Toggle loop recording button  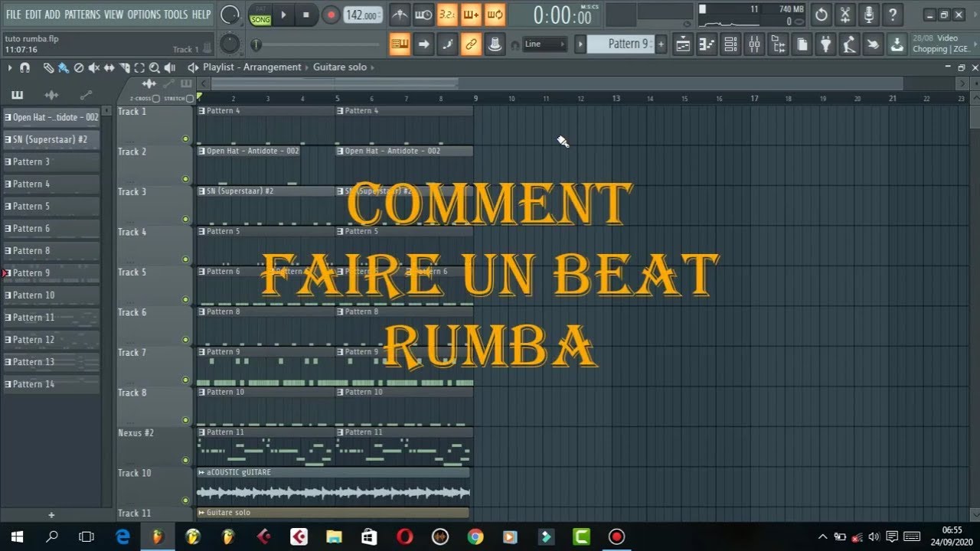[495, 15]
